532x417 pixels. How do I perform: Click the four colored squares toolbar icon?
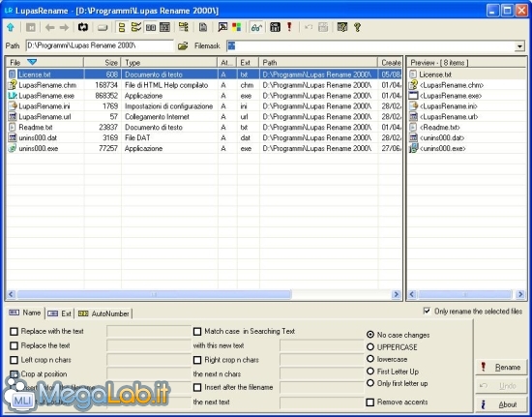coord(236,27)
